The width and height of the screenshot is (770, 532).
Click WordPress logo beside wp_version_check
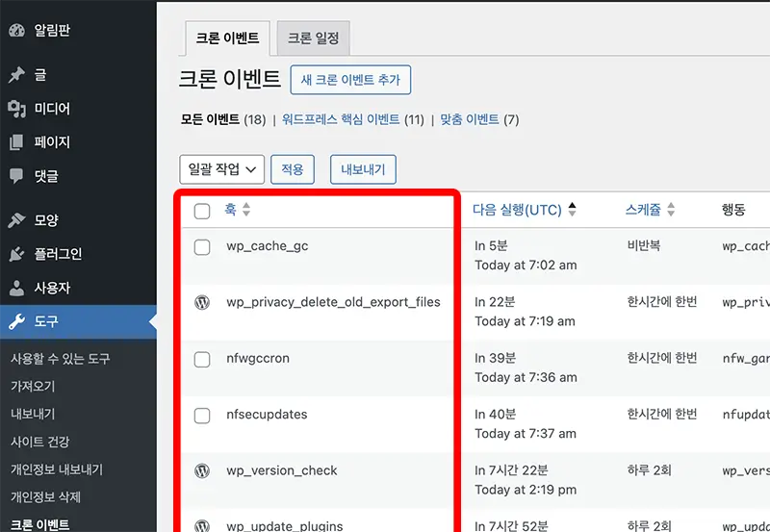pyautogui.click(x=202, y=471)
